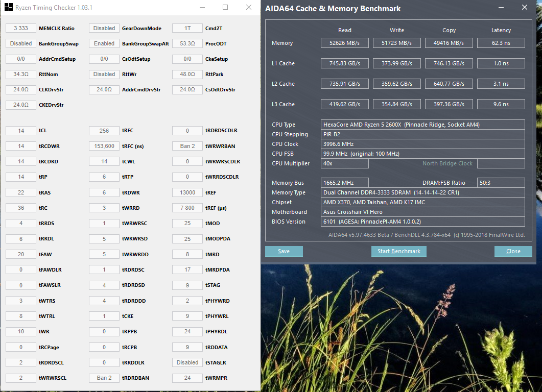This screenshot has width=542, height=392.
Task: Click the Ryzen Timing Checker 1.03.1 title text
Action: click(54, 7)
